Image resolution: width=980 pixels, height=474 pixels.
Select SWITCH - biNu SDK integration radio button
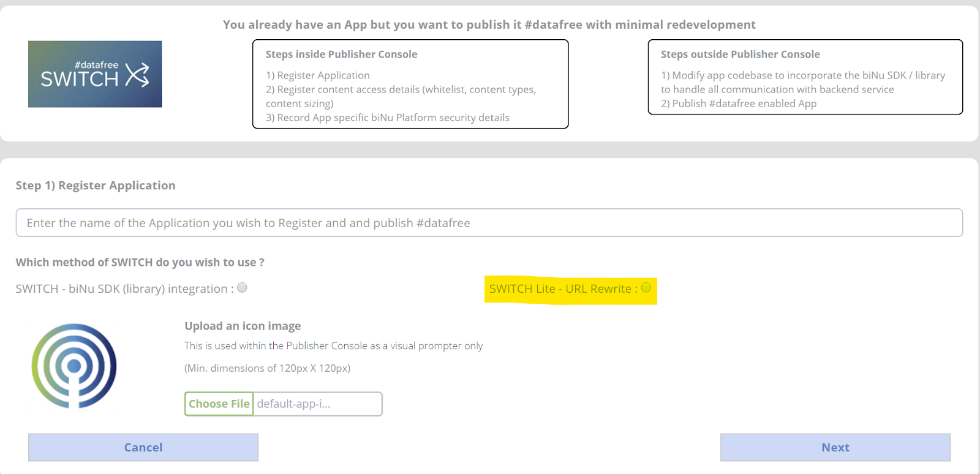[x=243, y=288]
